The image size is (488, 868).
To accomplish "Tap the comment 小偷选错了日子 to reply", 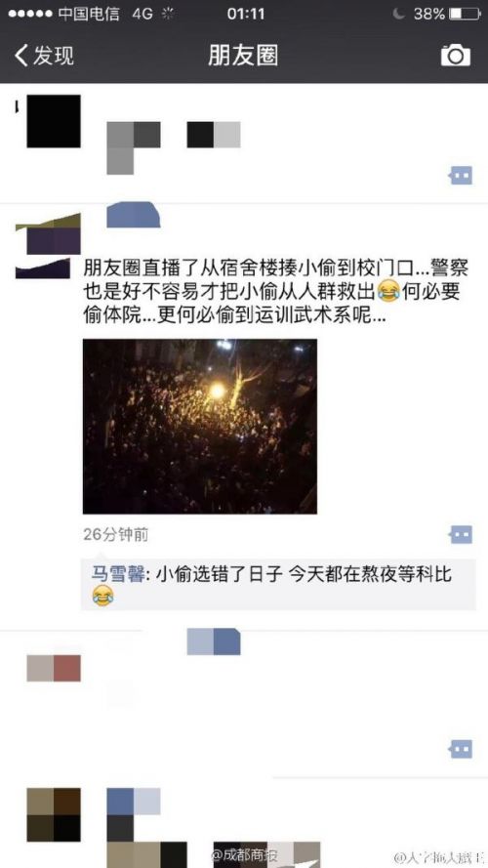I will (278, 585).
